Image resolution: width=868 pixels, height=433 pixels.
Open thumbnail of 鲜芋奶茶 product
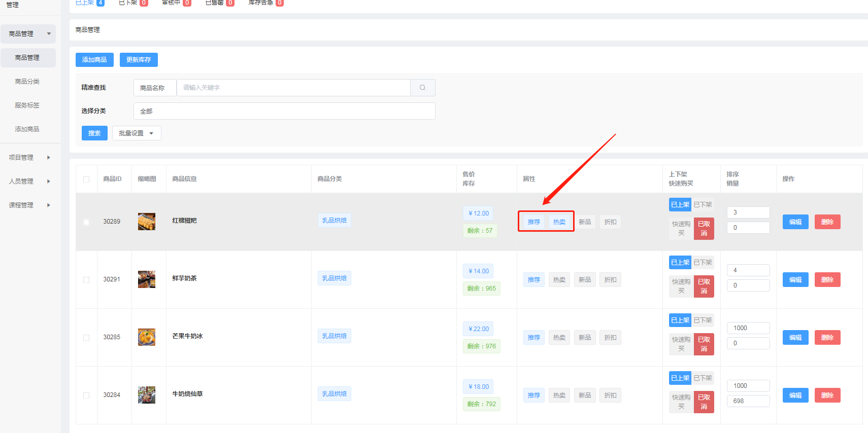coord(147,279)
